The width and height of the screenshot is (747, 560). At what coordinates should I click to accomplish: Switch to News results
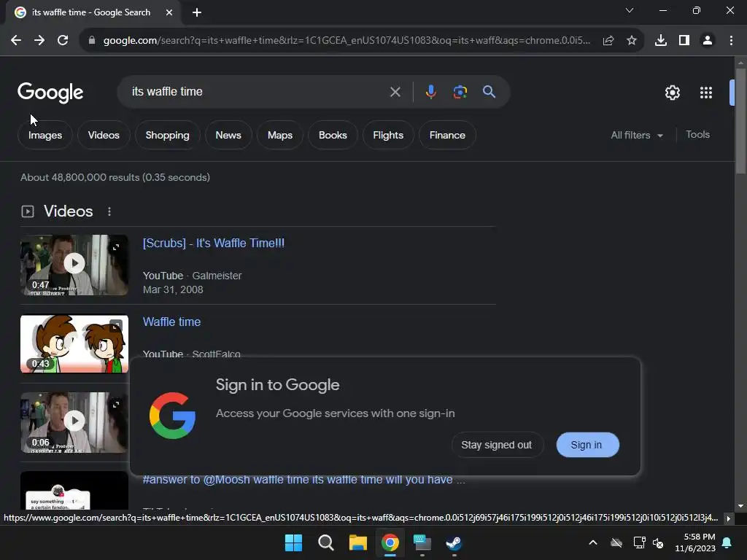(x=228, y=135)
